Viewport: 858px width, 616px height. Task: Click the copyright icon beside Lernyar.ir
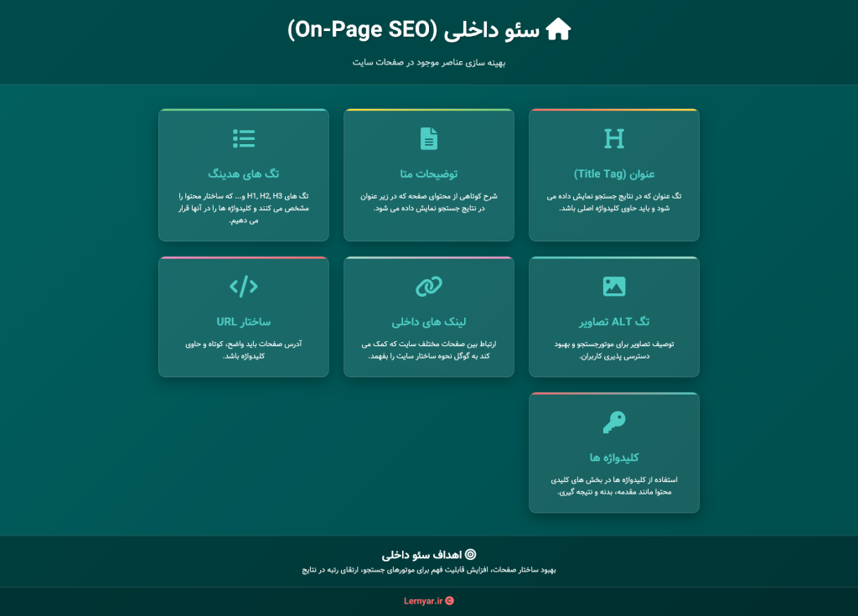450,600
